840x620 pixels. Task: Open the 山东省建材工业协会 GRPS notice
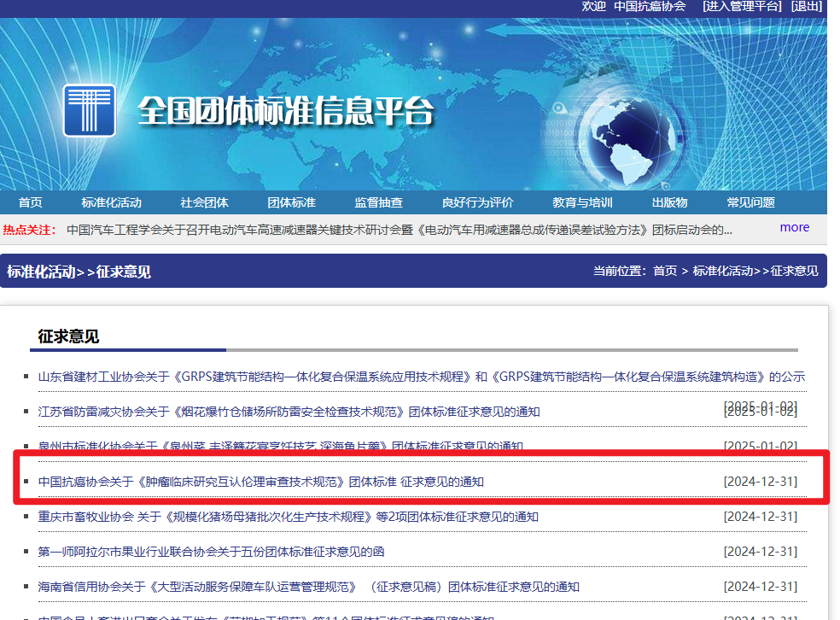422,377
